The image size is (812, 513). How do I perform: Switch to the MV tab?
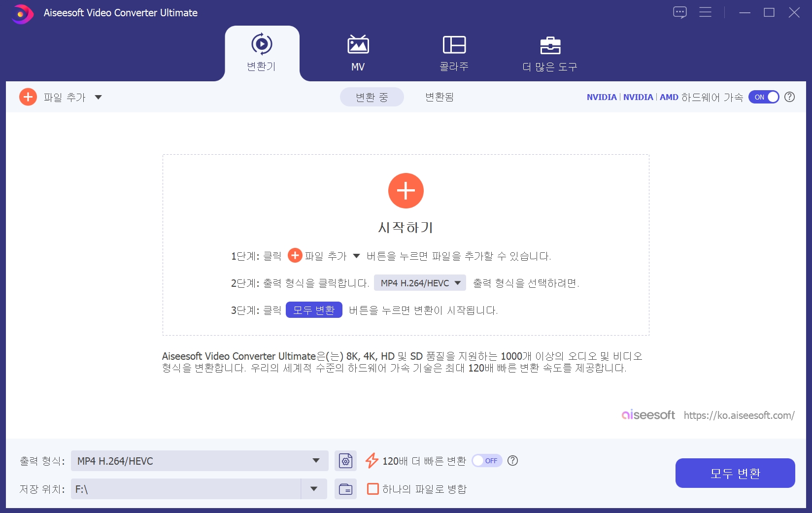tap(358, 53)
